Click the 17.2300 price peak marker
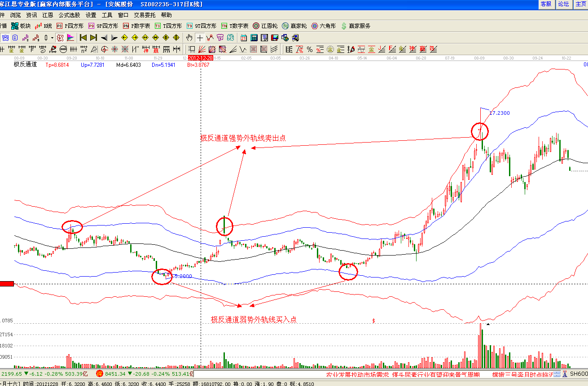 pos(499,113)
